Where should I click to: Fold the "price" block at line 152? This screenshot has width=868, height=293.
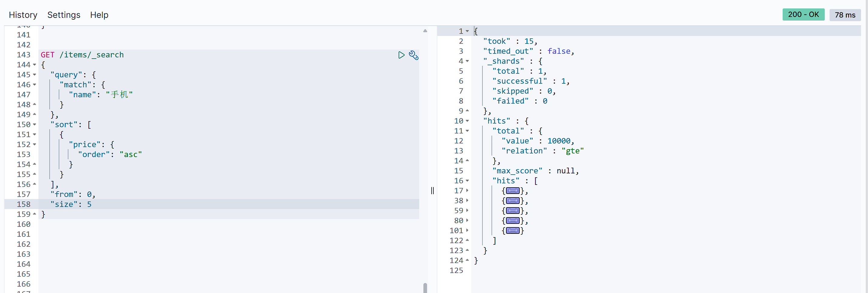click(35, 145)
